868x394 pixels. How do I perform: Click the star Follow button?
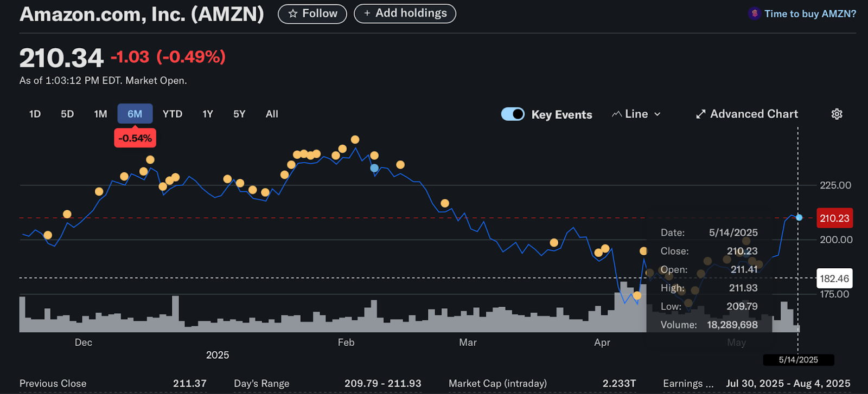click(312, 14)
